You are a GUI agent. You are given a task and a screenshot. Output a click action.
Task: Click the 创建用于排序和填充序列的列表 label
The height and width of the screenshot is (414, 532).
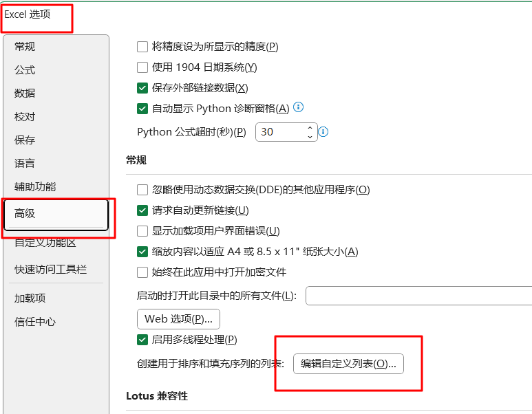211,364
